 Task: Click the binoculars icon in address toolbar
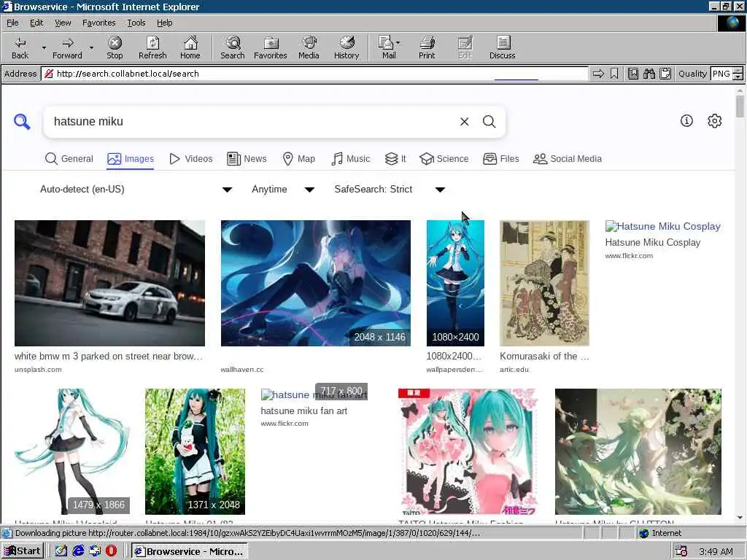(x=649, y=74)
